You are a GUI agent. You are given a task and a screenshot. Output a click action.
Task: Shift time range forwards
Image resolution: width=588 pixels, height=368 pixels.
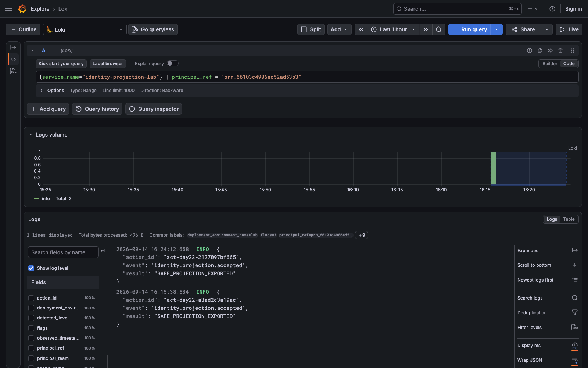[x=426, y=29]
